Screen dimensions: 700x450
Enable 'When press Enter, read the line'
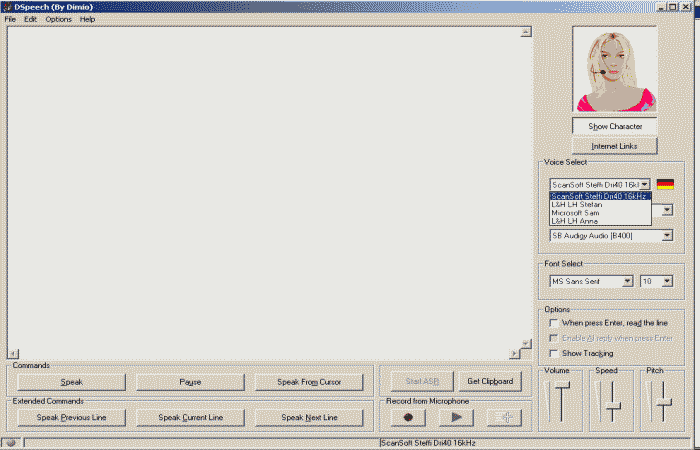point(554,323)
